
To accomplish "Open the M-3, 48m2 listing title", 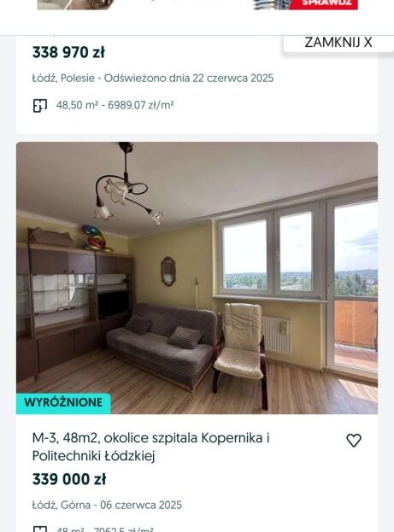I will click(x=150, y=447).
